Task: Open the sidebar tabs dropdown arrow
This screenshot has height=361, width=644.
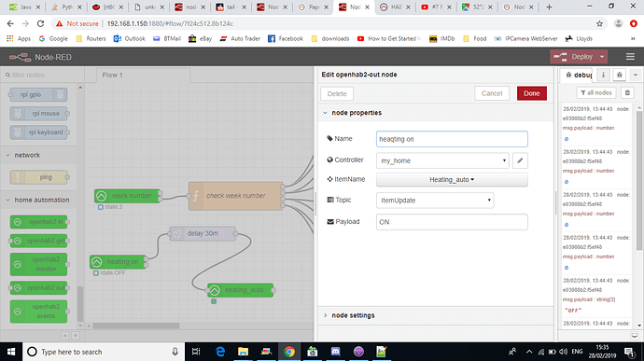Action: [635, 75]
